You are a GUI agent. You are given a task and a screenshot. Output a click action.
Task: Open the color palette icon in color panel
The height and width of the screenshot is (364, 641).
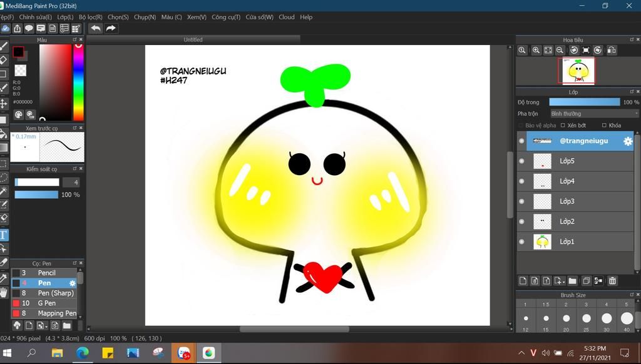point(19,114)
